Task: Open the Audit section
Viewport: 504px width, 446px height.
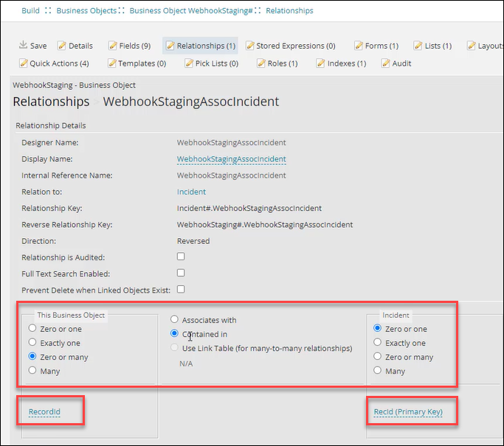Action: tap(396, 63)
